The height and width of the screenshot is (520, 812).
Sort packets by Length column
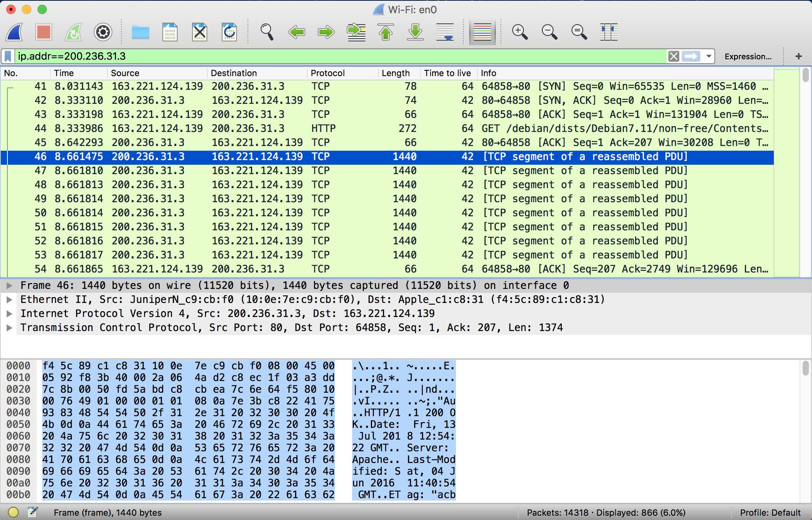click(x=399, y=73)
